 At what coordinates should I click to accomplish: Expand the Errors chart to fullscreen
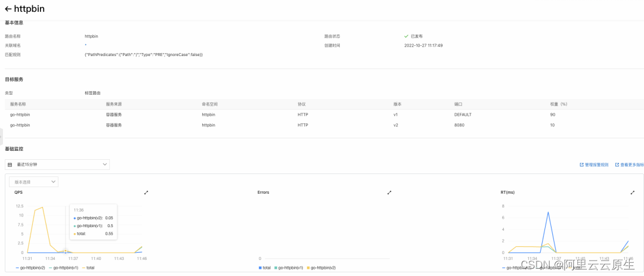(389, 192)
